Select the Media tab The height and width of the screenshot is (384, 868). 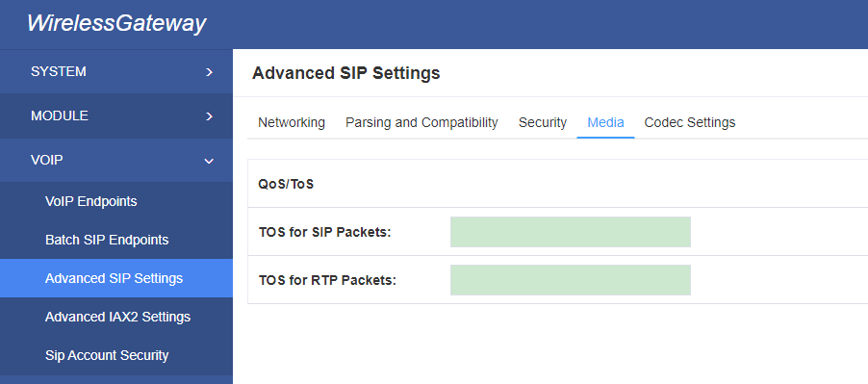605,122
